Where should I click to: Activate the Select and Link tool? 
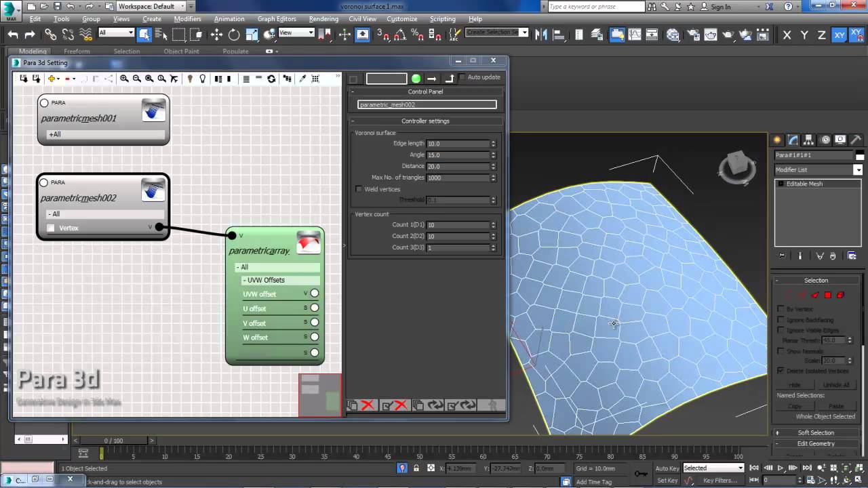tap(51, 35)
